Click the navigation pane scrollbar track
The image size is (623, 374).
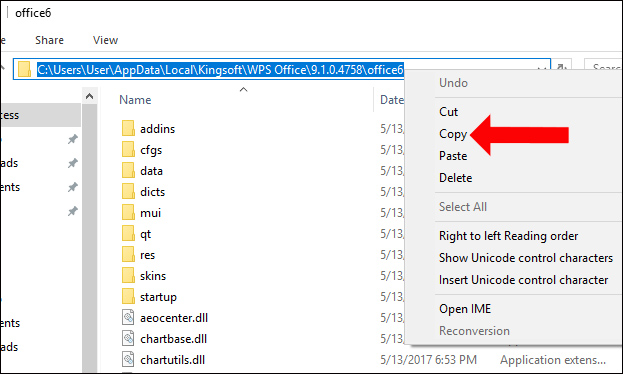pyautogui.click(x=89, y=238)
